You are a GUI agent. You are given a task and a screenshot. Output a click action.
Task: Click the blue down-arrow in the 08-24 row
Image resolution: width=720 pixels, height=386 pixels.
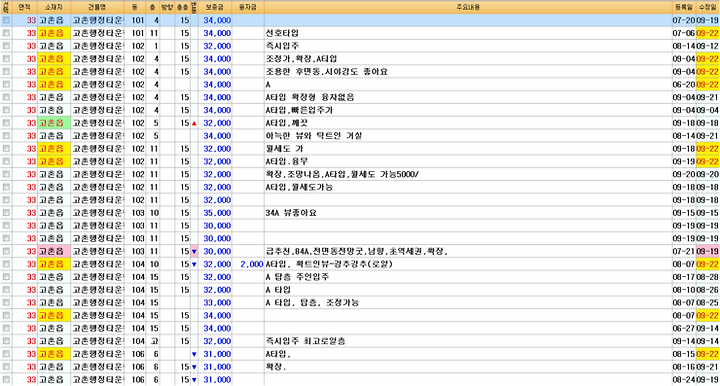[x=194, y=380]
